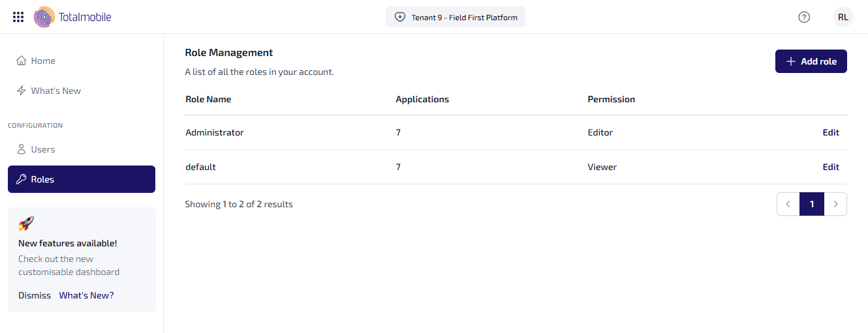The width and height of the screenshot is (868, 333).
Task: Open the help question mark icon
Action: (x=804, y=17)
